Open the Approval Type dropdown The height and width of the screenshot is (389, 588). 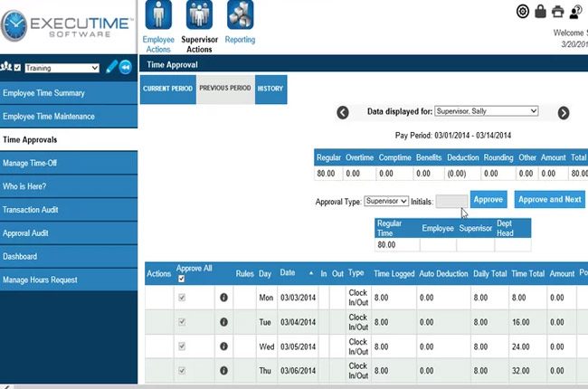pyautogui.click(x=386, y=201)
